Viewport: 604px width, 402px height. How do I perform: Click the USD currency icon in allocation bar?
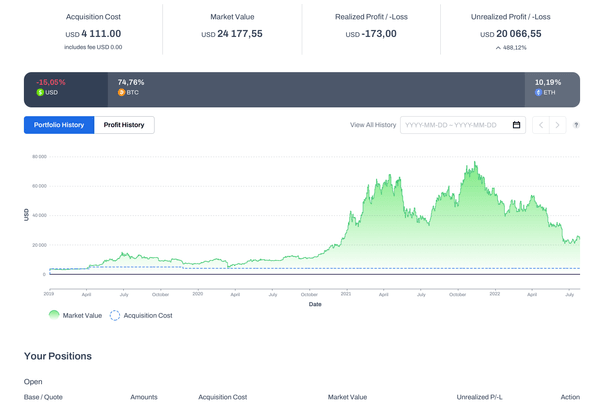(x=40, y=92)
